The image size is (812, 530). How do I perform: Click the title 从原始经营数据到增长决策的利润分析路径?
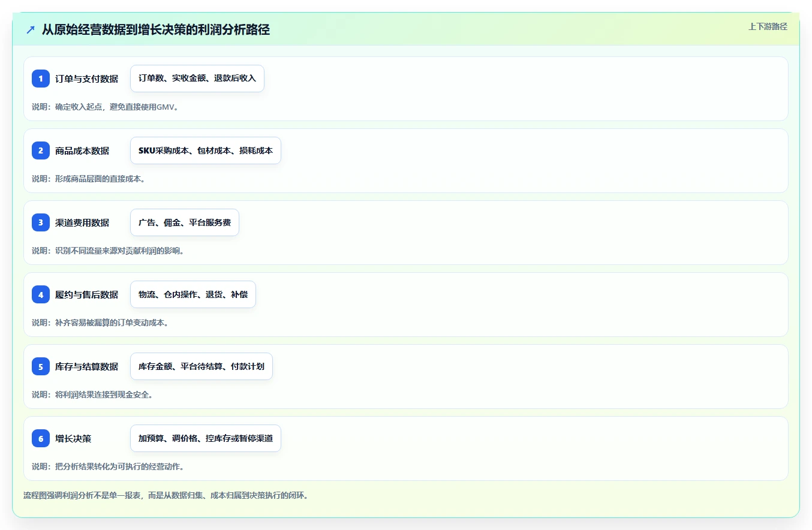(156, 30)
